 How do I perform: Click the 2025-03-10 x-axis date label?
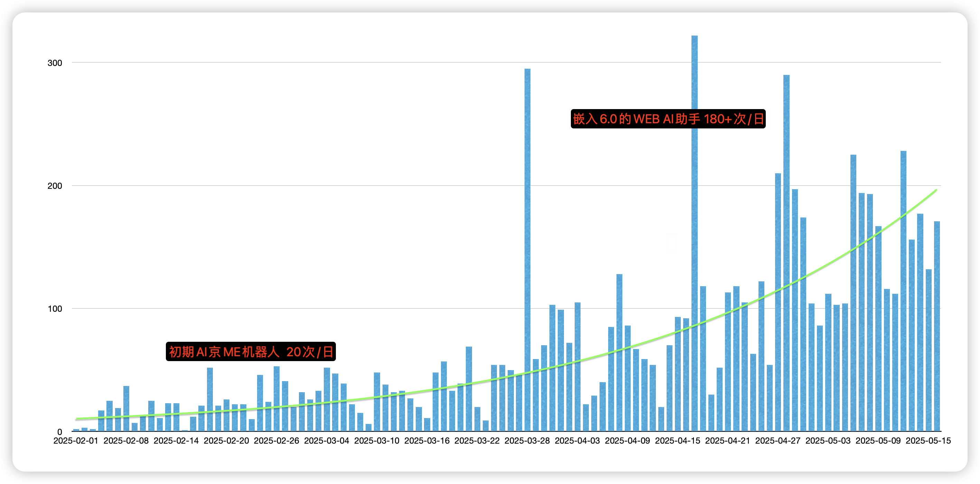[x=377, y=441]
